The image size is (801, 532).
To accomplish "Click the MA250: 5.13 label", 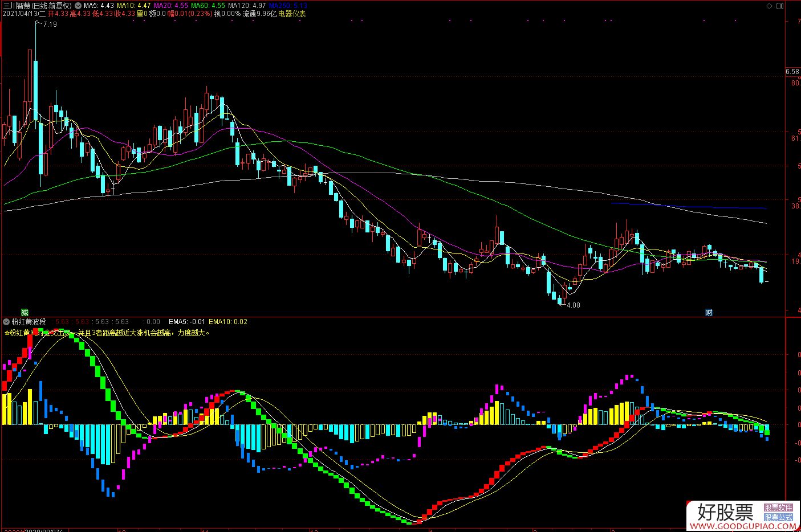I will pyautogui.click(x=288, y=5).
